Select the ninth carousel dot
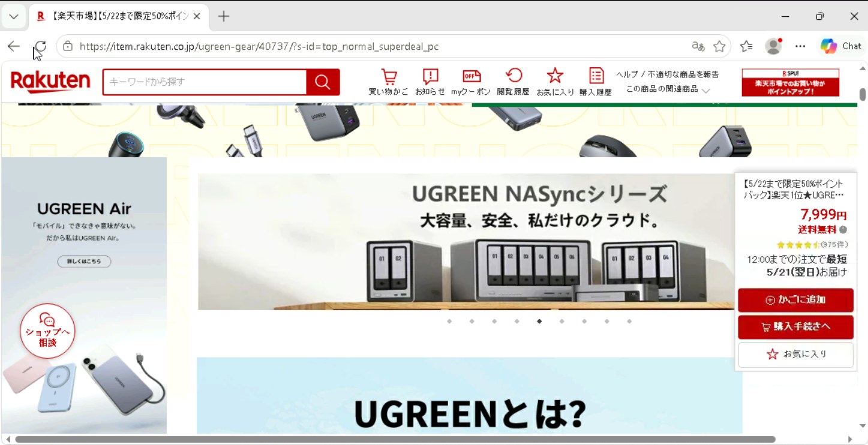Image resolution: width=868 pixels, height=445 pixels. click(x=629, y=321)
